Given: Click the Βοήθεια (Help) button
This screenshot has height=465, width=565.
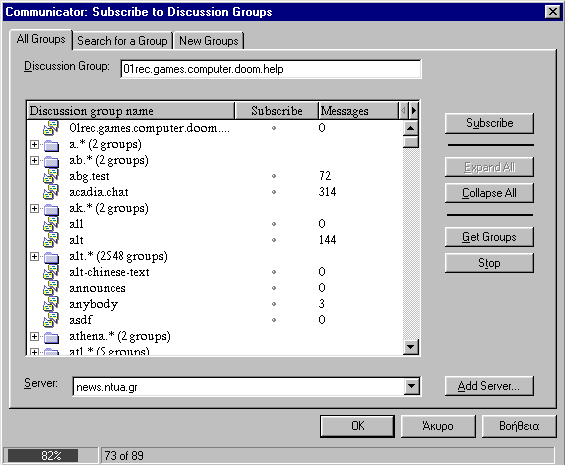Looking at the screenshot, I should point(519,426).
